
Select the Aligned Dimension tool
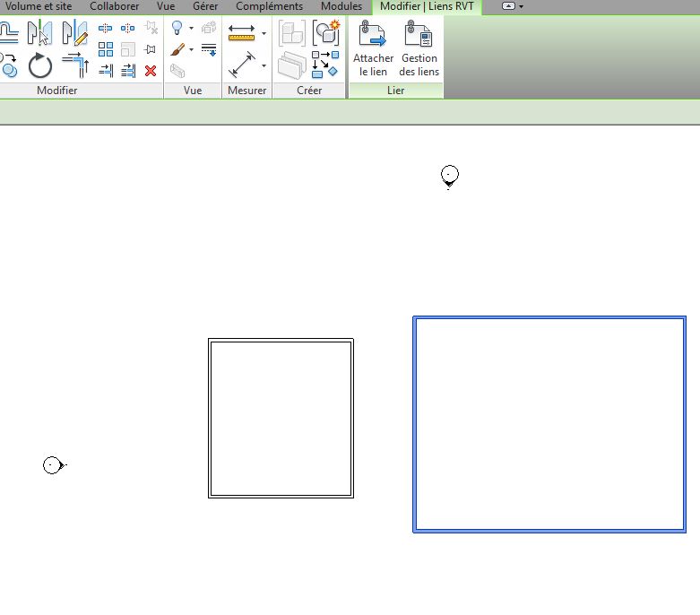(241, 65)
